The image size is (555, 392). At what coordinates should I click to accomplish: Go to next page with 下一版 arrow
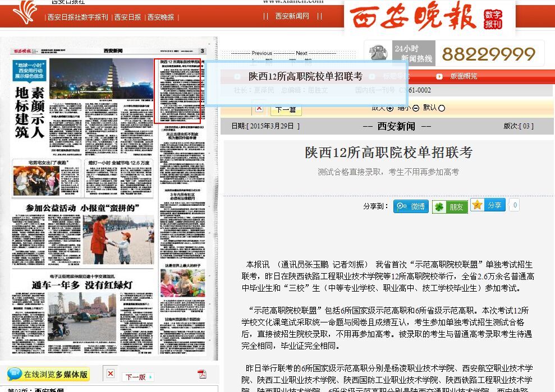point(138,377)
